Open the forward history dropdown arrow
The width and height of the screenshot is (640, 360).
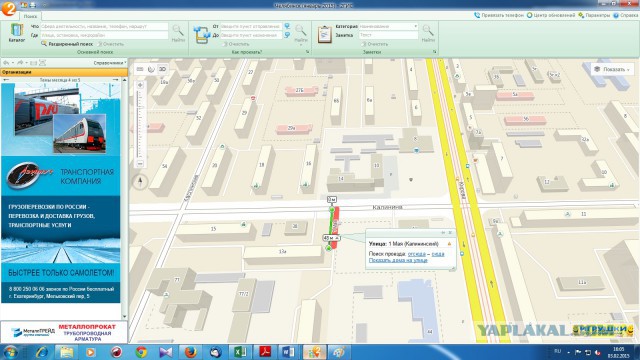[27, 63]
